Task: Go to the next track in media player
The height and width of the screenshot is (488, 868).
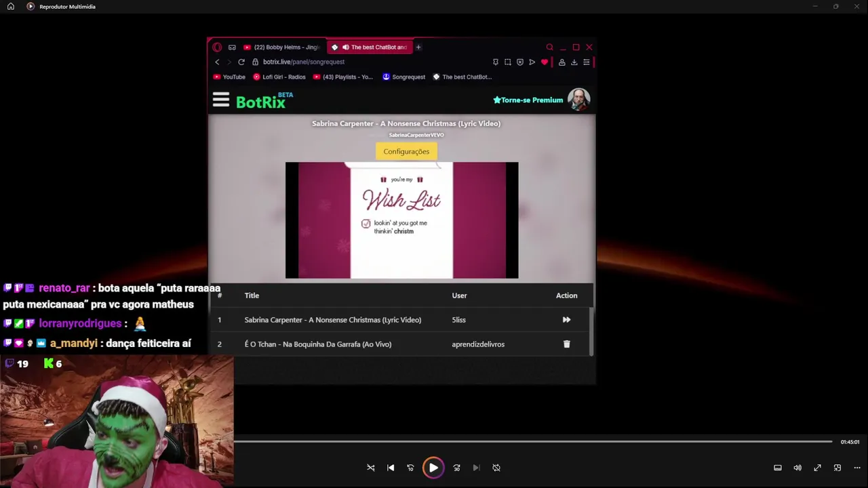Action: [476, 468]
